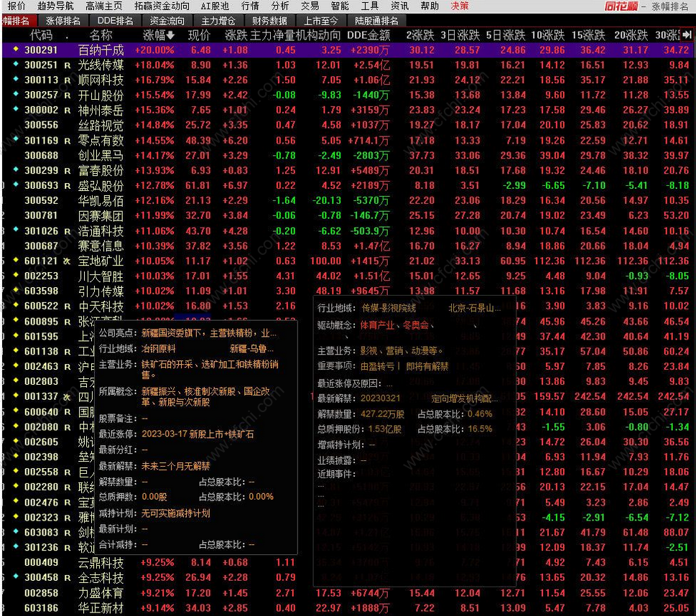Select stock code 300781
Image resolution: width=696 pixels, height=616 pixels.
click(41, 215)
